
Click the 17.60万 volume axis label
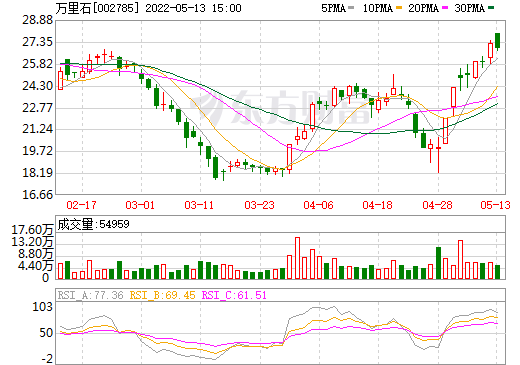coord(32,230)
